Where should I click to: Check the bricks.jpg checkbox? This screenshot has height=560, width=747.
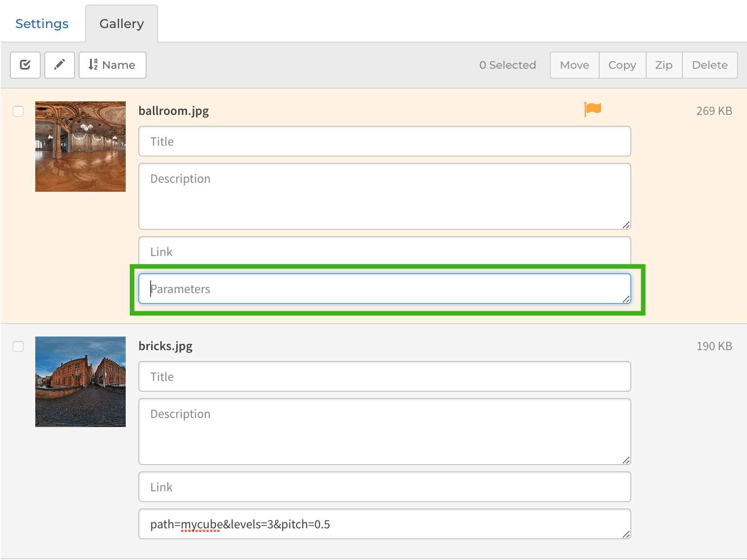pyautogui.click(x=18, y=346)
